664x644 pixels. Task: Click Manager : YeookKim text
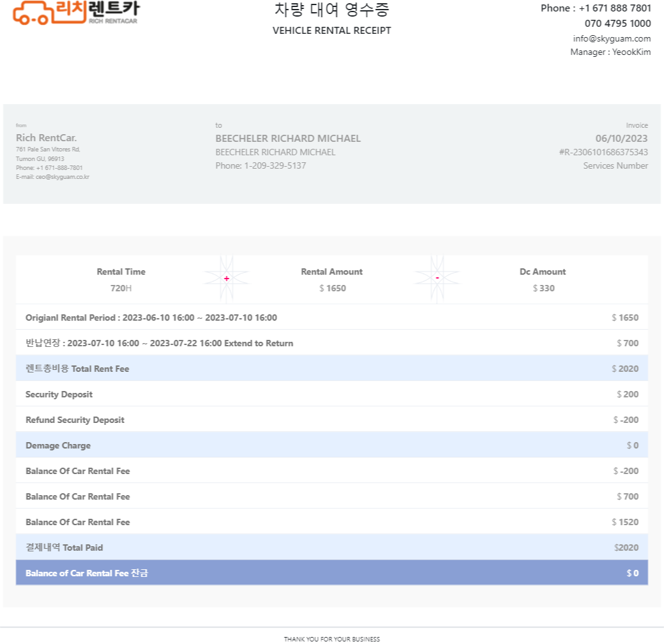pos(610,52)
